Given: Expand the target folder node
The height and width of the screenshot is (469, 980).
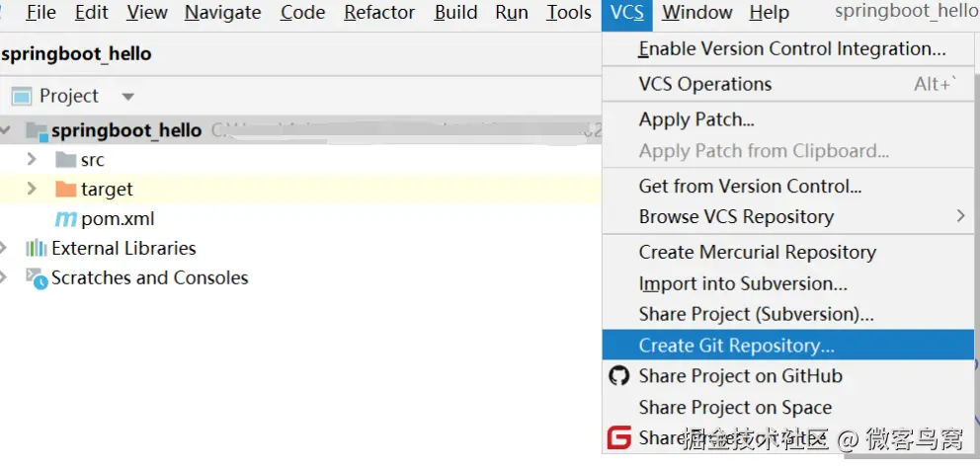Looking at the screenshot, I should (32, 189).
